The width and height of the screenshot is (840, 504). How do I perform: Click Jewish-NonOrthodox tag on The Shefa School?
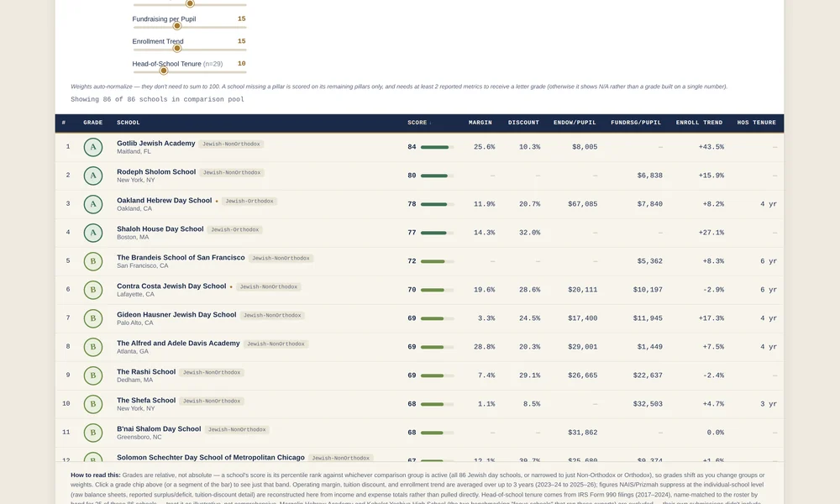pos(212,402)
